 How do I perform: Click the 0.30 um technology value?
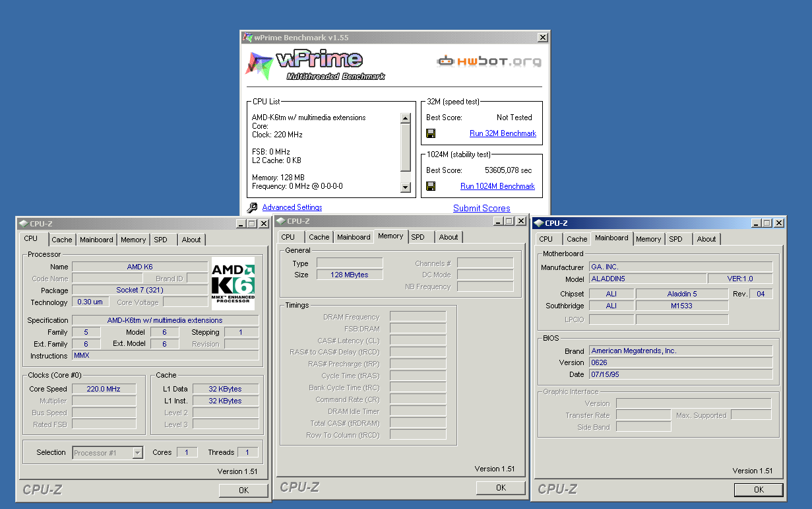pos(90,302)
